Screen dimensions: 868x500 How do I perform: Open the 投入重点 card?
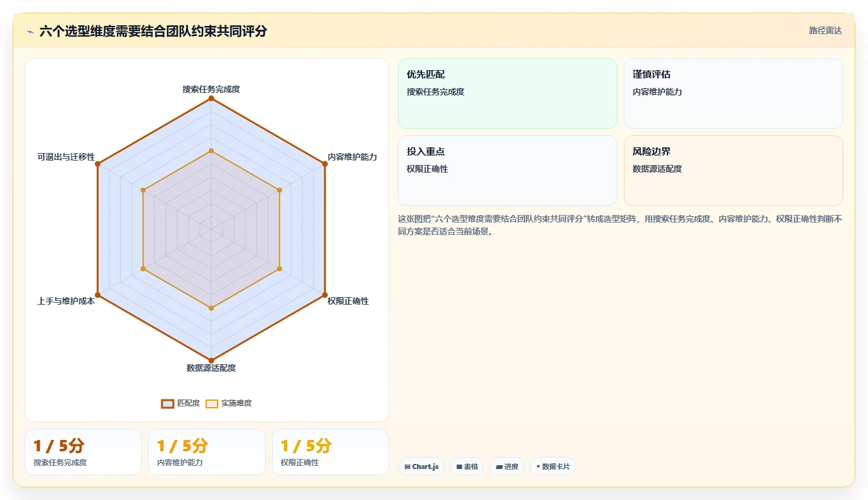507,171
